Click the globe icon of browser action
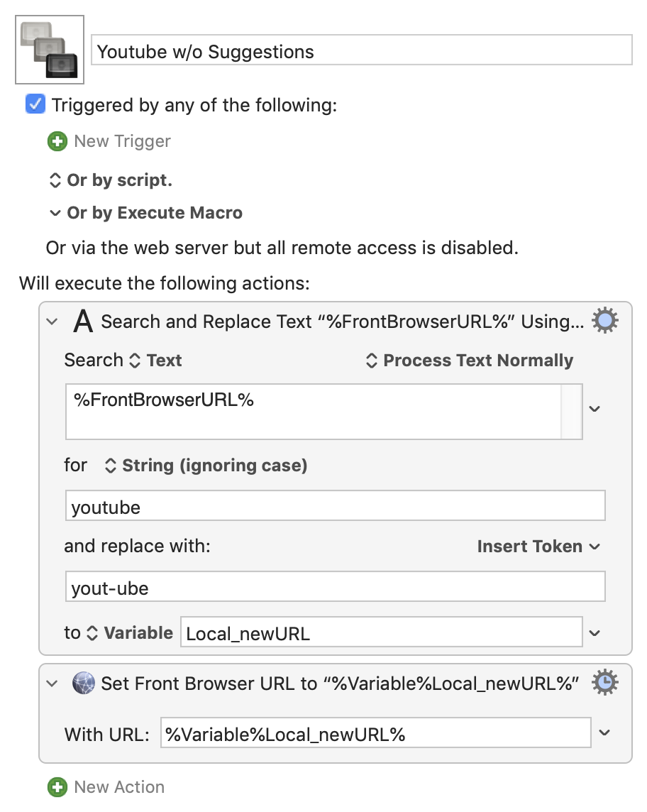 click(x=83, y=683)
